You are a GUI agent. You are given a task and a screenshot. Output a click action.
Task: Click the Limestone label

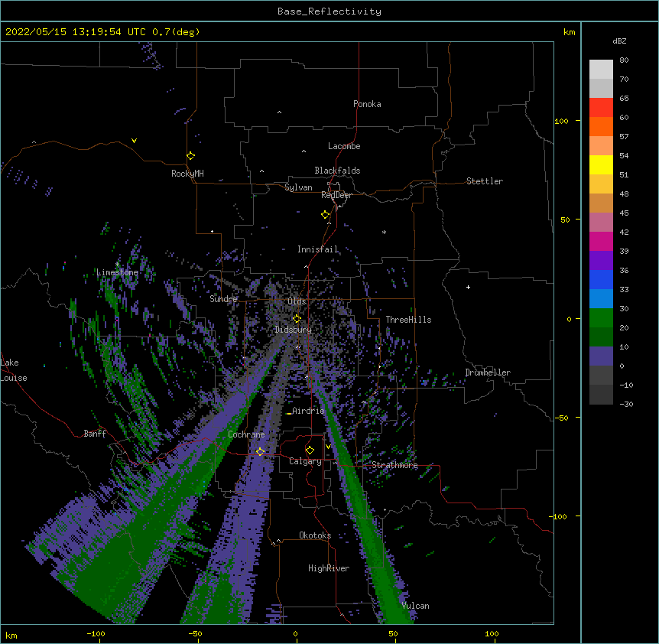click(x=117, y=272)
